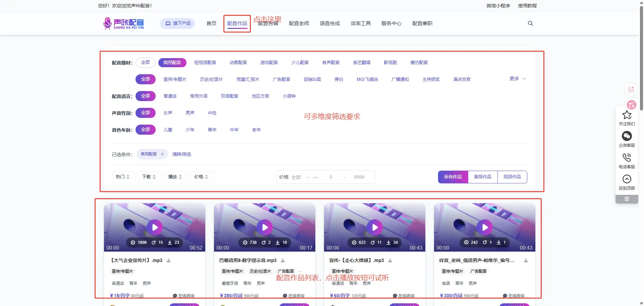Select 女声 voice gender filter
The width and height of the screenshot is (644, 306).
pos(168,113)
